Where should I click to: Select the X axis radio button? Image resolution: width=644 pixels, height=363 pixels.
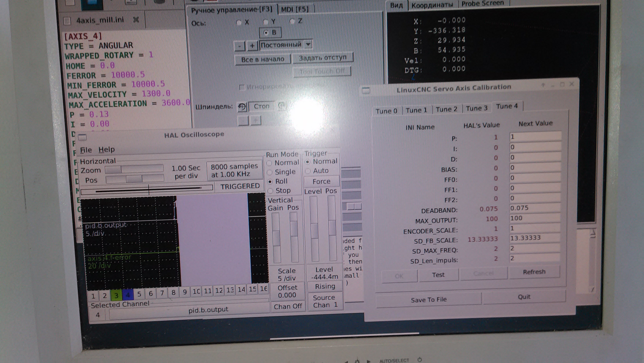coord(239,22)
